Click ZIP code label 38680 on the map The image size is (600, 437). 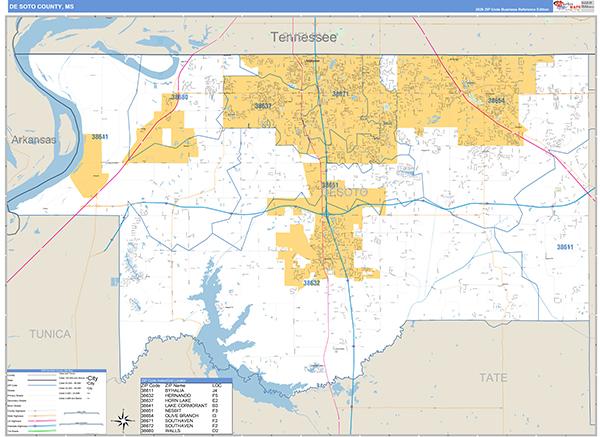coord(179,97)
